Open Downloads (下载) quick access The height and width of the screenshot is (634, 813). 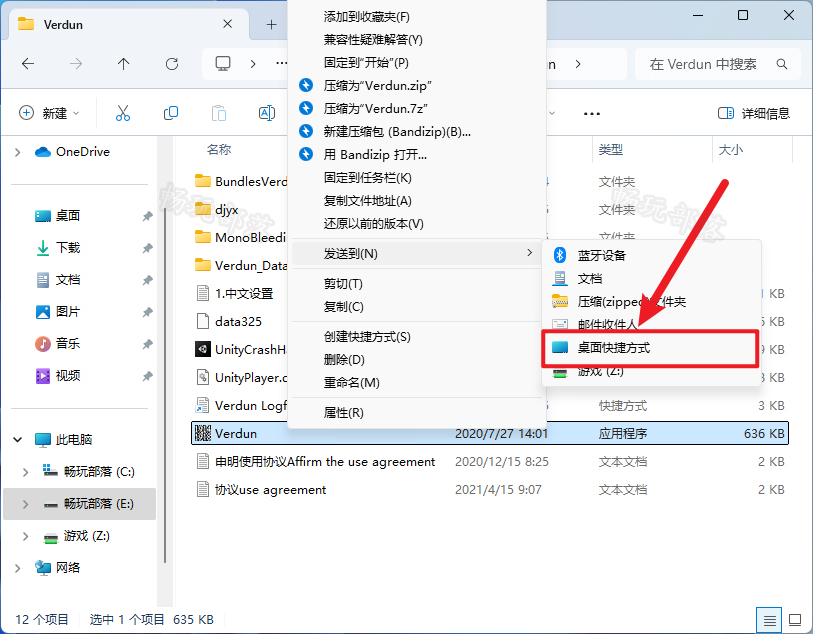point(58,248)
